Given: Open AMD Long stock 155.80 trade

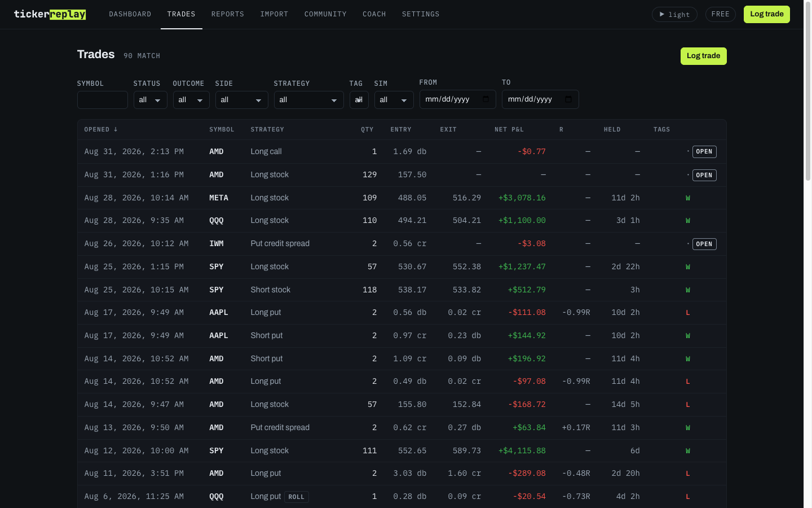Looking at the screenshot, I should click(x=401, y=405).
